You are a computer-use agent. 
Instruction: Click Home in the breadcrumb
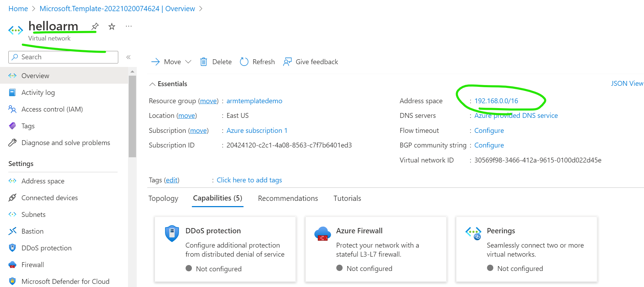18,9
